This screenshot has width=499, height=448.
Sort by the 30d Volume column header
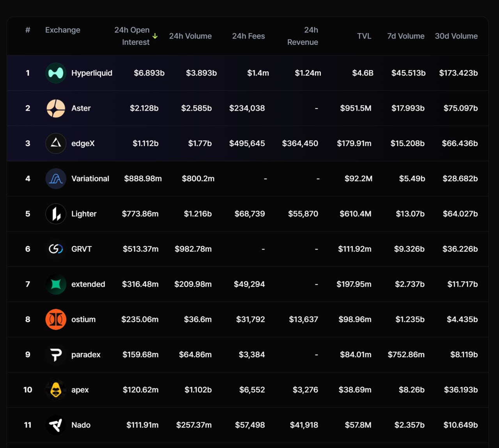click(456, 36)
